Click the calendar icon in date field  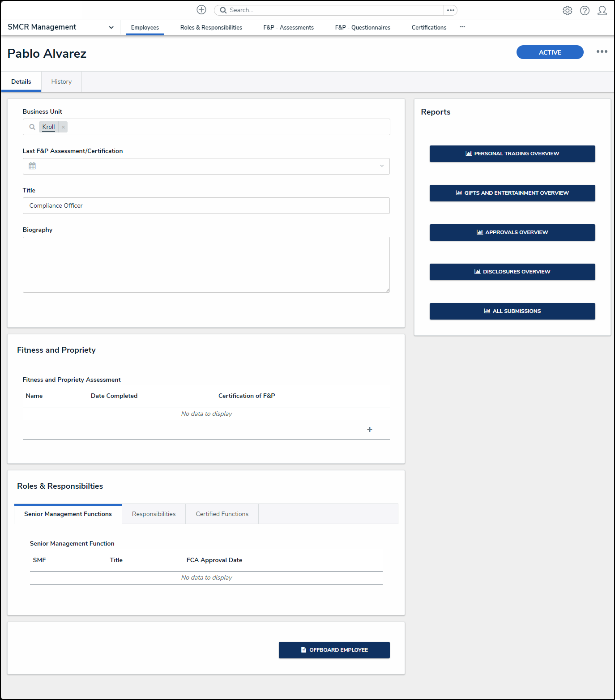[x=32, y=166]
